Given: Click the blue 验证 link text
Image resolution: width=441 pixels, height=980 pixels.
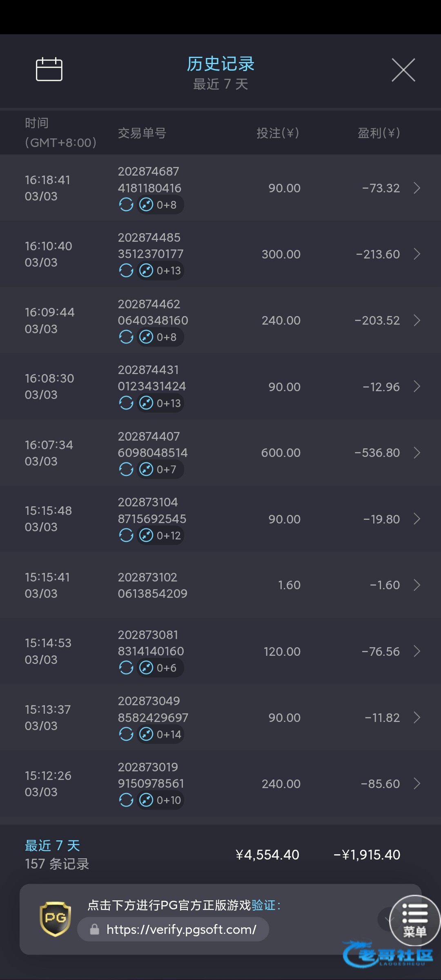Looking at the screenshot, I should coord(263,905).
